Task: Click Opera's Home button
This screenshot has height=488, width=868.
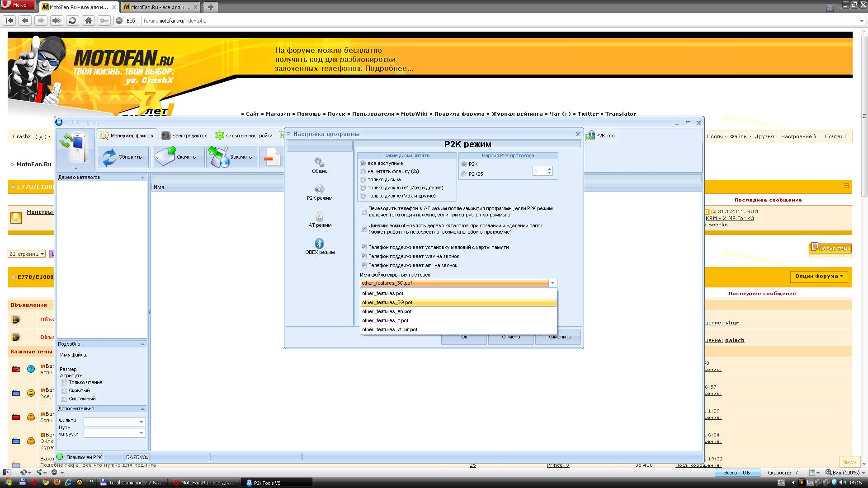Action: pyautogui.click(x=88, y=20)
